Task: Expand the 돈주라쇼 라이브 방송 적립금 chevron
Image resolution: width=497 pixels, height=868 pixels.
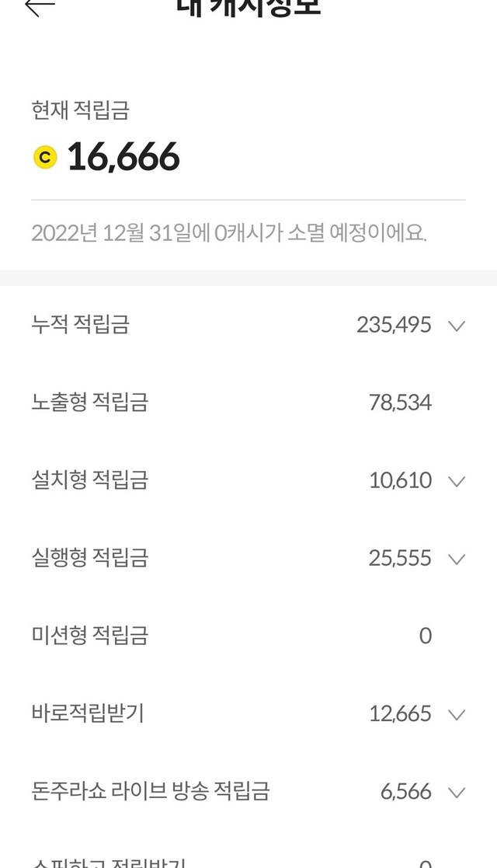Action: pyautogui.click(x=457, y=792)
